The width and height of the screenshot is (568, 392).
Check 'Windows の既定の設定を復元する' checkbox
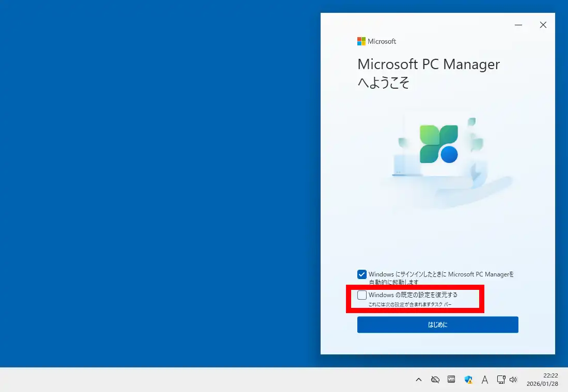tap(362, 295)
